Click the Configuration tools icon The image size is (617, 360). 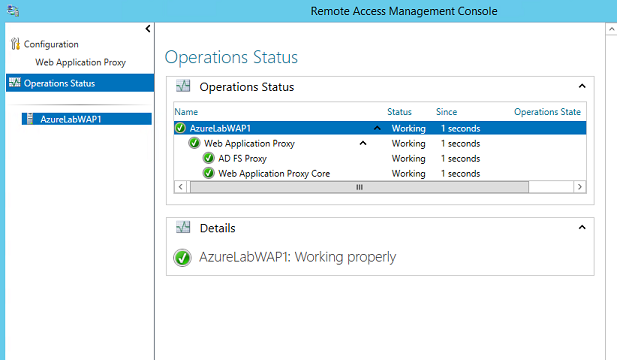15,44
